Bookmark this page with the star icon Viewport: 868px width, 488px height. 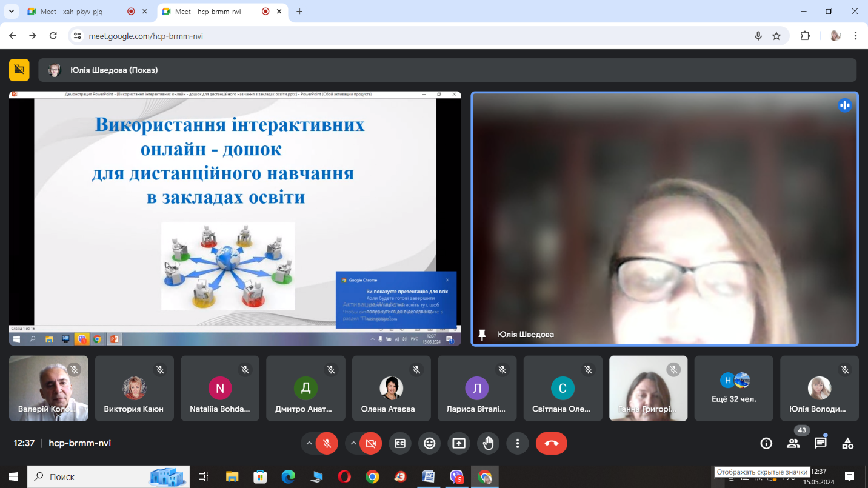coord(776,36)
